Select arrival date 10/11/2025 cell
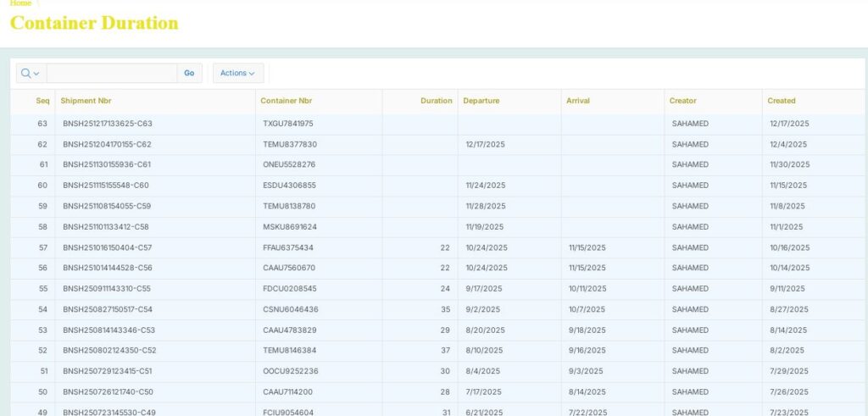 (587, 289)
